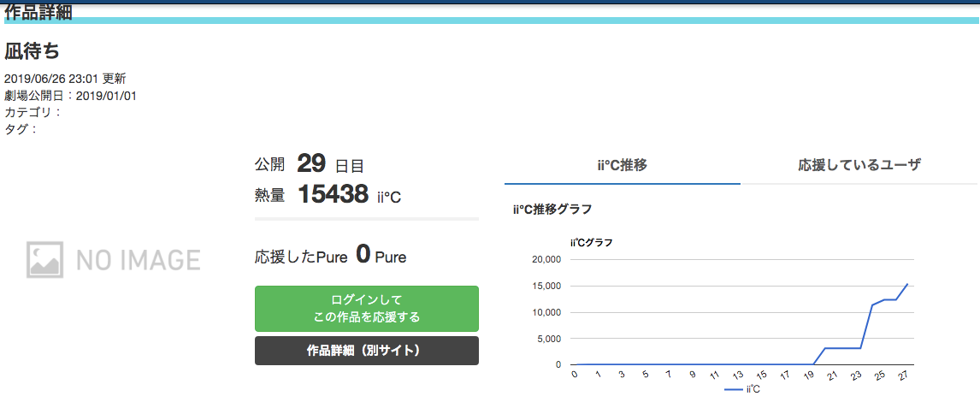Viewport: 980px width, 396px height.
Task: Click the NO IMAGE placeholder picture icon
Action: coord(45,260)
